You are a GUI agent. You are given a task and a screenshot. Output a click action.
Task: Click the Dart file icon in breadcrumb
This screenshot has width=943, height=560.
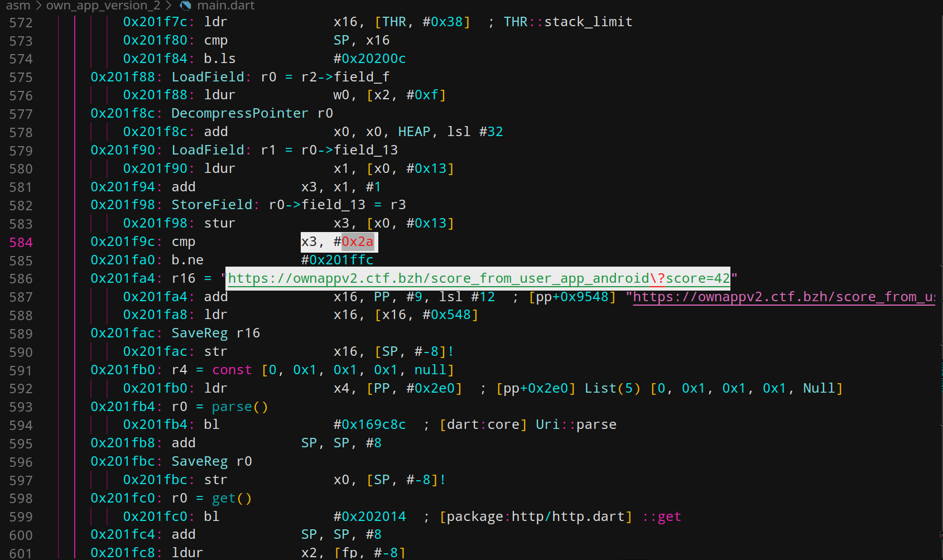(x=186, y=6)
